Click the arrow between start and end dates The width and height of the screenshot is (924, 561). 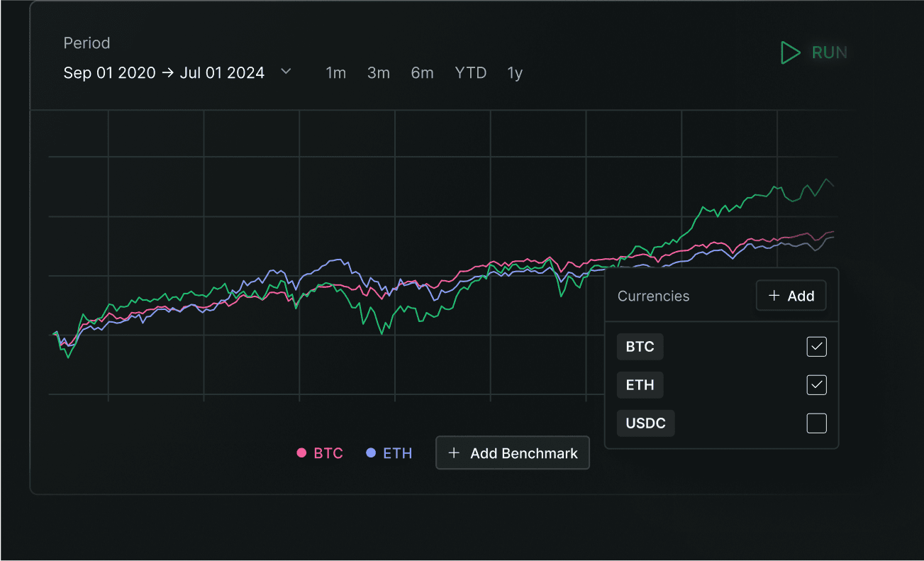pos(168,72)
